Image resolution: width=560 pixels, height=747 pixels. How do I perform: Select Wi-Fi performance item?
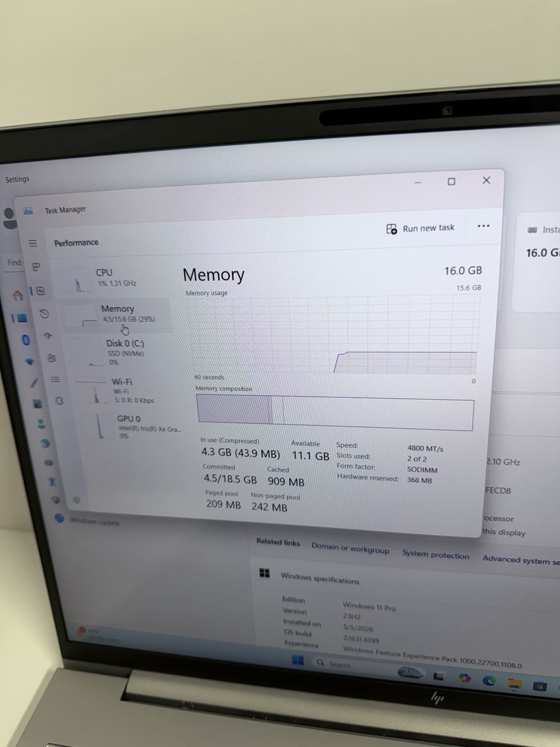point(125,390)
